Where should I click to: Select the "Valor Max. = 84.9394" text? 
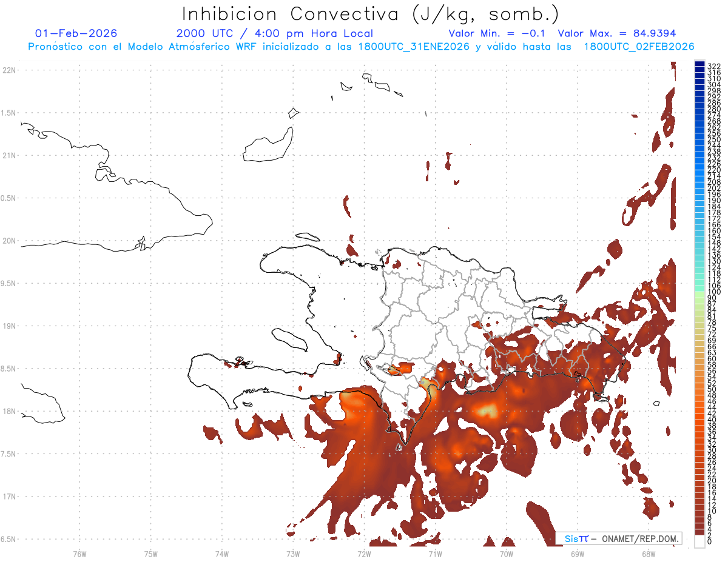[616, 33]
